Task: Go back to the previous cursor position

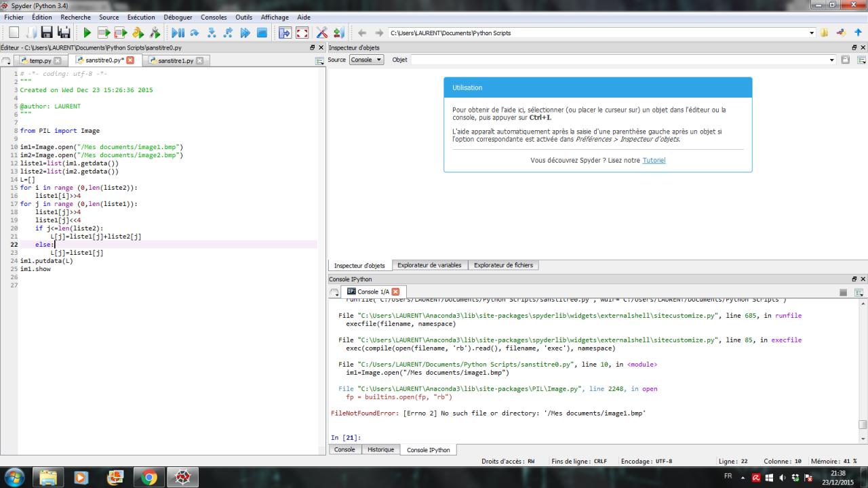Action: (x=362, y=33)
